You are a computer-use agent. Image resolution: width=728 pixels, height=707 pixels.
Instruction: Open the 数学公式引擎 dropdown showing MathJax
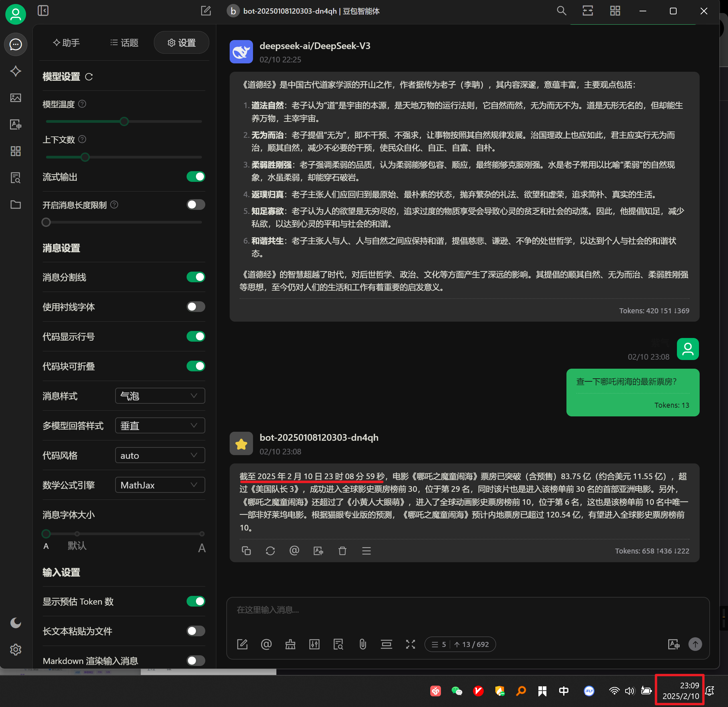(x=160, y=485)
